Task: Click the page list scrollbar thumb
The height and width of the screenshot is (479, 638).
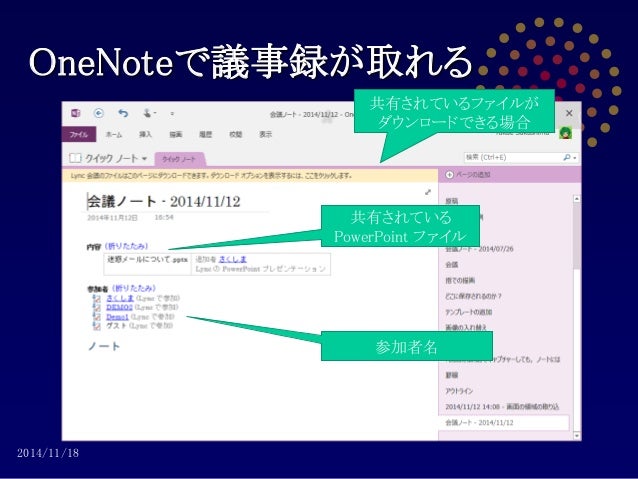Action: pos(577,236)
